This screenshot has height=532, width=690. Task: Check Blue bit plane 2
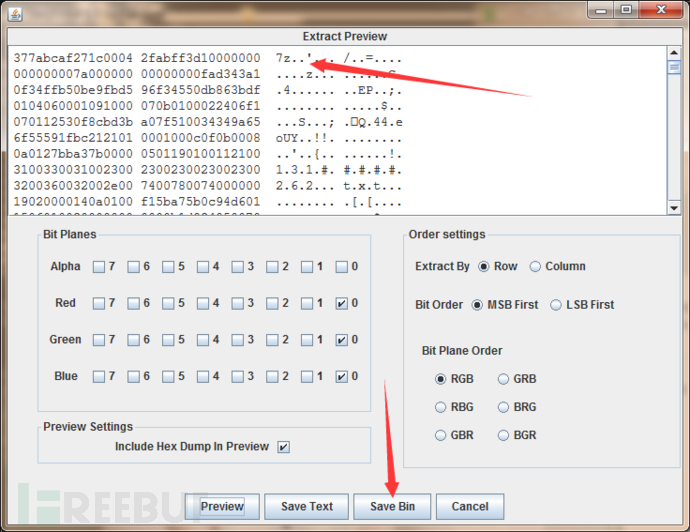[x=272, y=376]
